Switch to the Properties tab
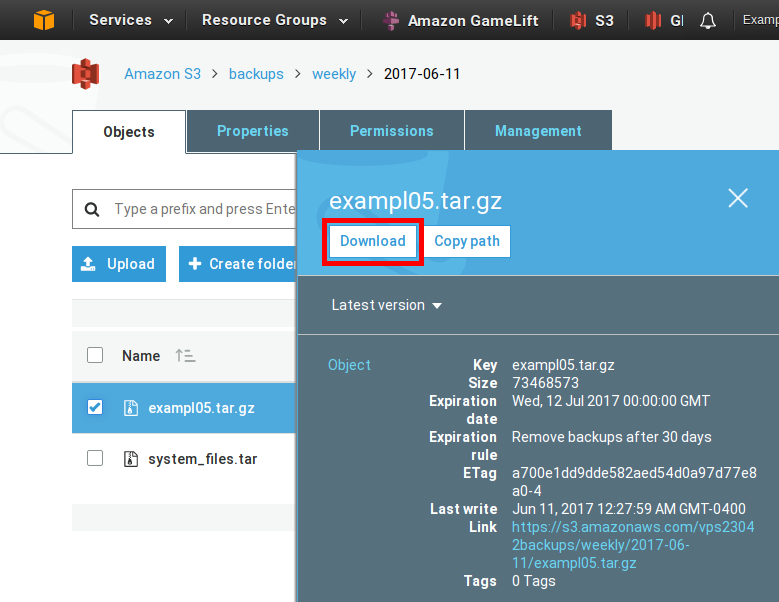Viewport: 779px width, 602px height. pyautogui.click(x=252, y=131)
